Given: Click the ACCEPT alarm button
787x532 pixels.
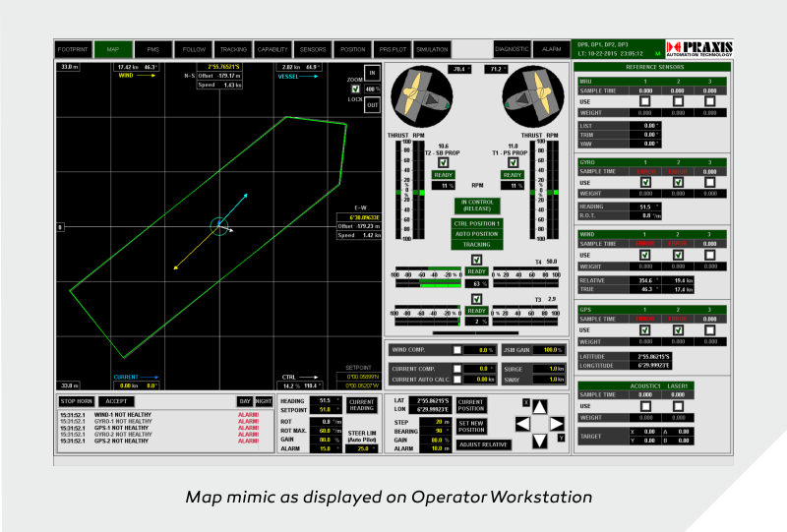Looking at the screenshot, I should [116, 401].
